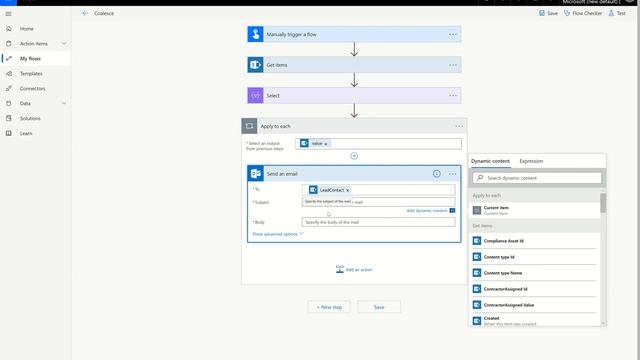Click the Coalesce flow name

104,13
